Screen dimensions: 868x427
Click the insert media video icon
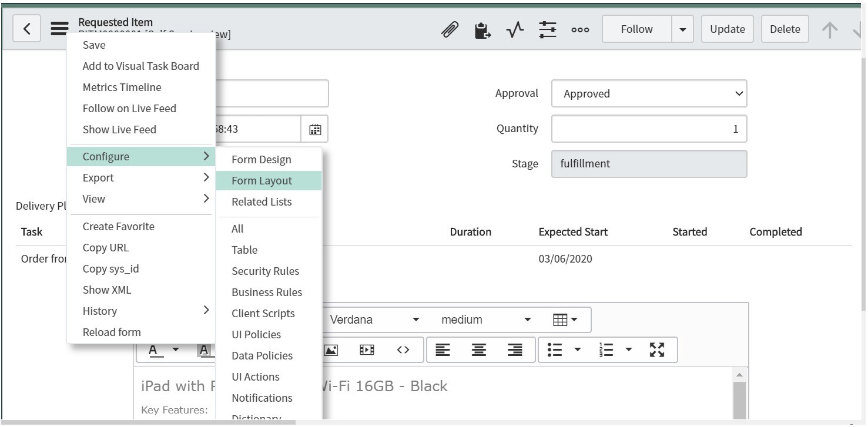(367, 350)
